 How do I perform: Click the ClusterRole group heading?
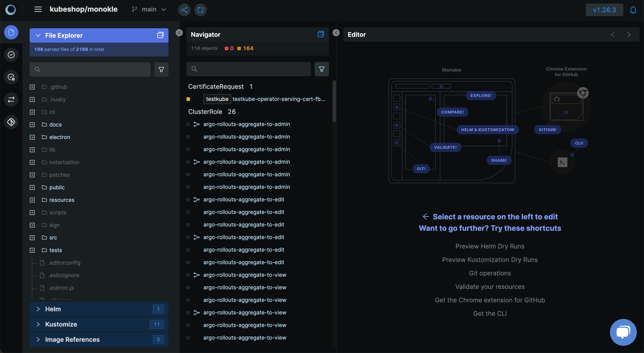[205, 112]
